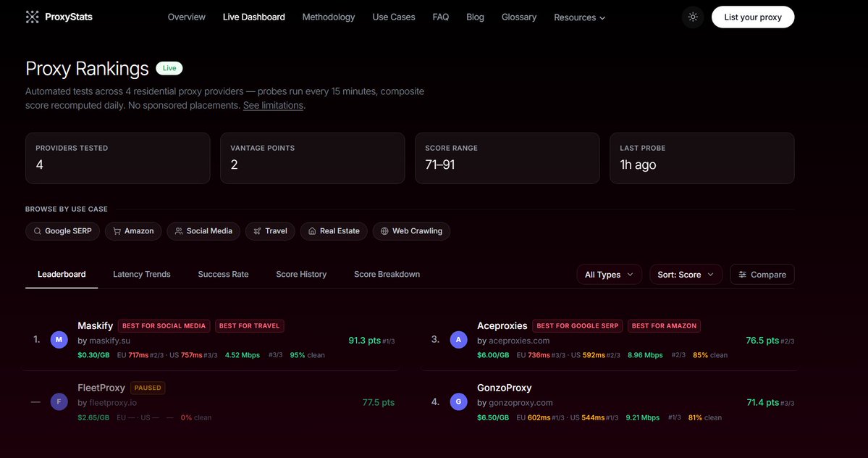Click the Best for Amazon badge

point(665,325)
